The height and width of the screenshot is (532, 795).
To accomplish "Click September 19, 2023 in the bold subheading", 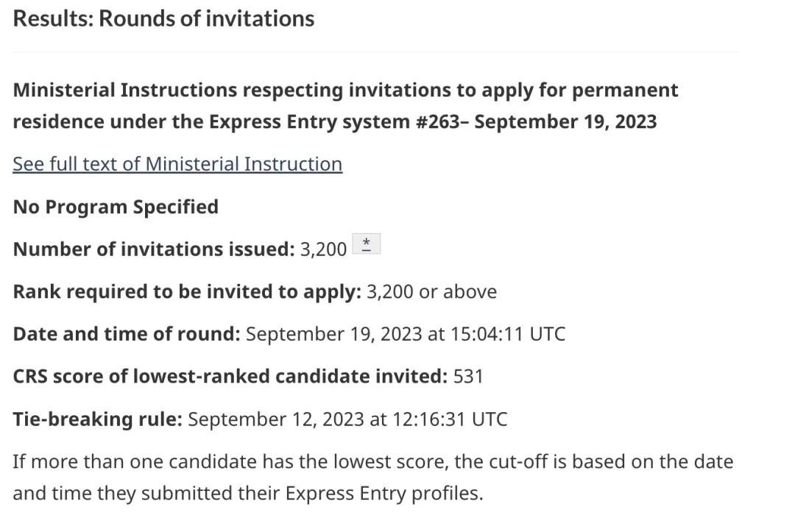I will 565,122.
